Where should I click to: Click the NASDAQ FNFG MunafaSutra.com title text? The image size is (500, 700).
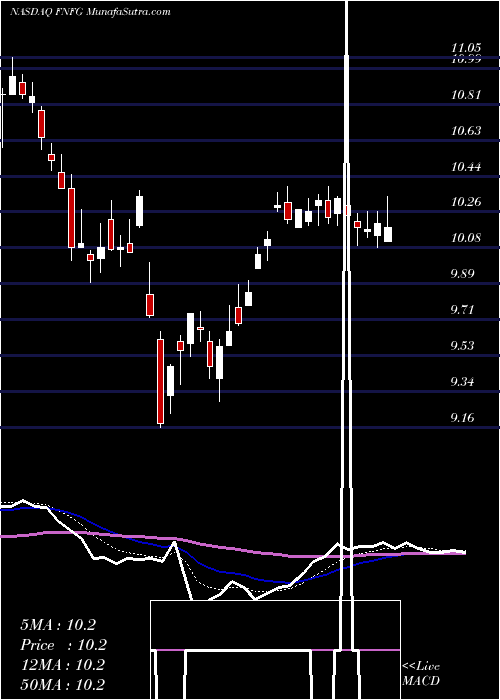(x=90, y=12)
